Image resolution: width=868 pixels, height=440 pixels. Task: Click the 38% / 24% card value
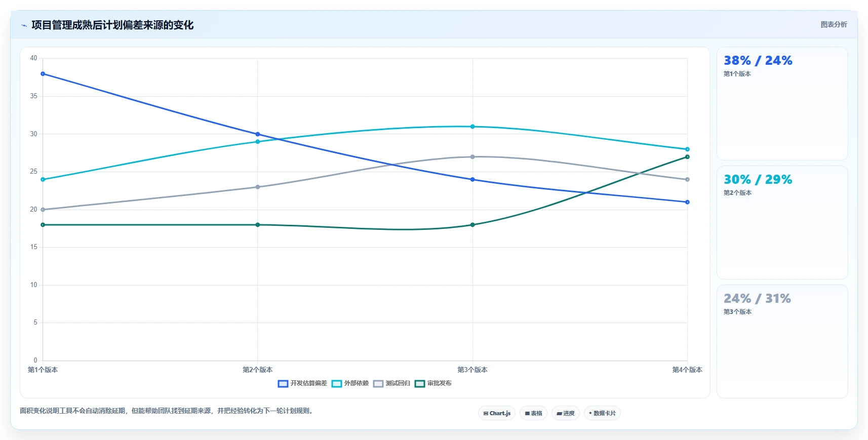point(758,61)
